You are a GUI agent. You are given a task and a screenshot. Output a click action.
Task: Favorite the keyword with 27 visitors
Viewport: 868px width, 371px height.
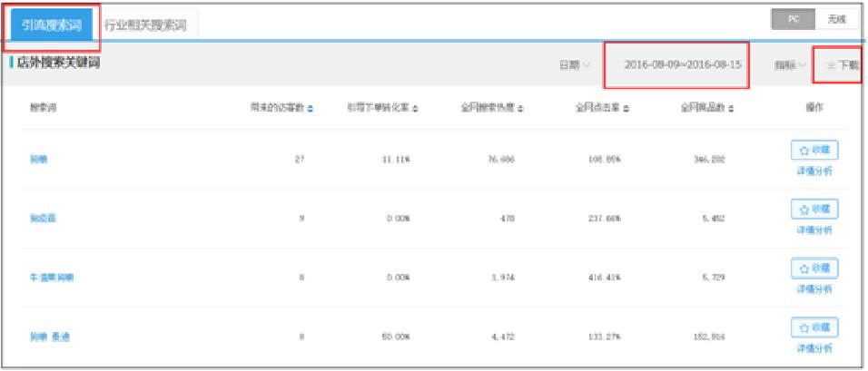coord(814,150)
